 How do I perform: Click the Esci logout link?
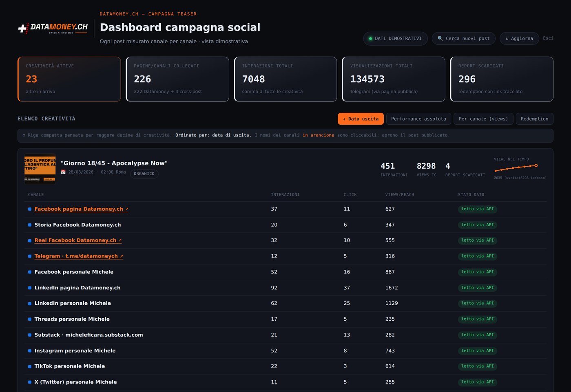pyautogui.click(x=548, y=38)
